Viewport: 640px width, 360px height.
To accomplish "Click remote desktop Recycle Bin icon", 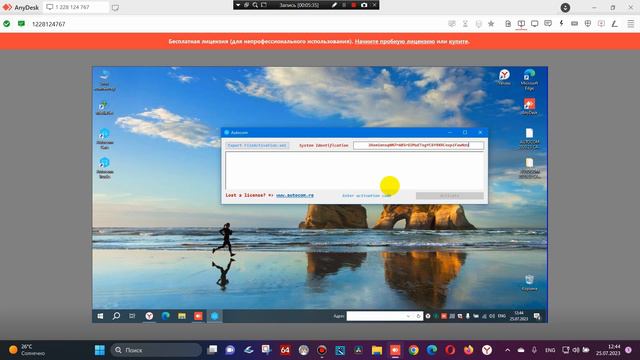I will click(x=529, y=282).
